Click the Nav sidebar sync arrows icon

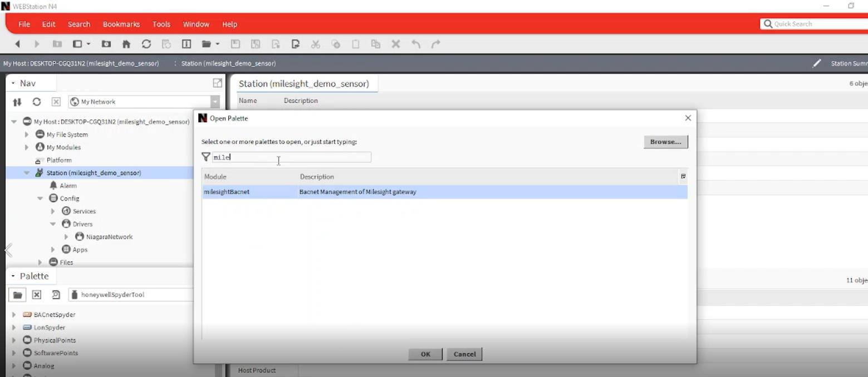tap(17, 102)
